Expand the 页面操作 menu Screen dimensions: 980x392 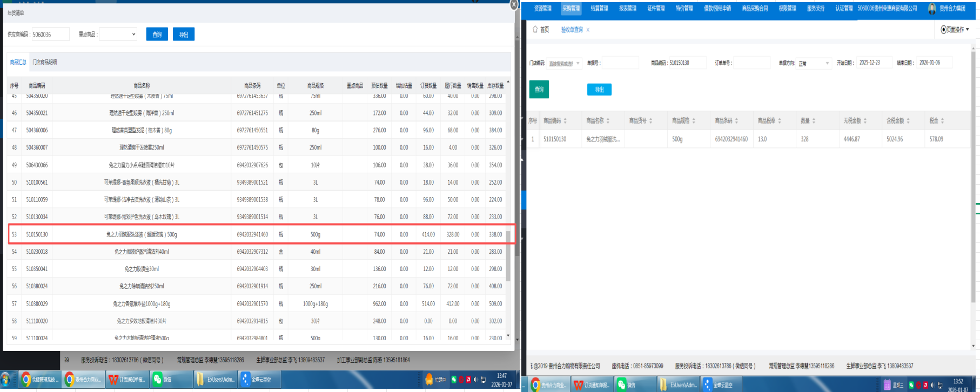pos(955,30)
